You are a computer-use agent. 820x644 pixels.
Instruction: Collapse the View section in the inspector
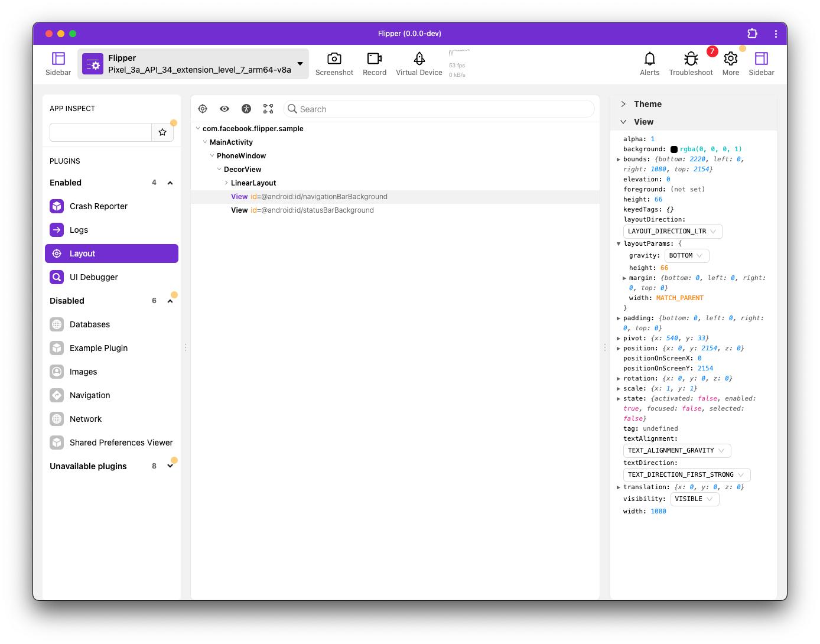[x=623, y=122]
